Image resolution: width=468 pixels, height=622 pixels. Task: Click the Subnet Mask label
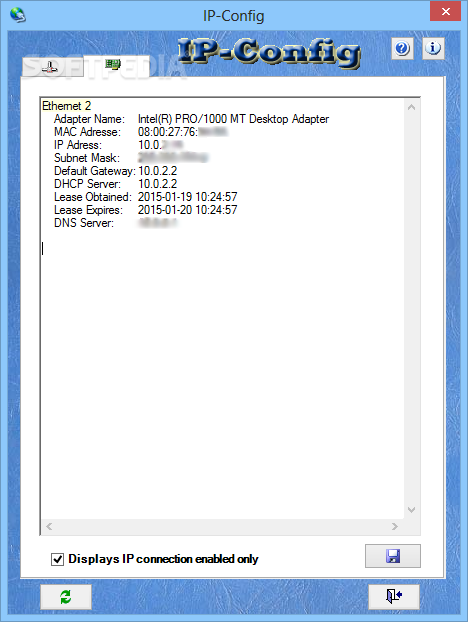point(87,158)
